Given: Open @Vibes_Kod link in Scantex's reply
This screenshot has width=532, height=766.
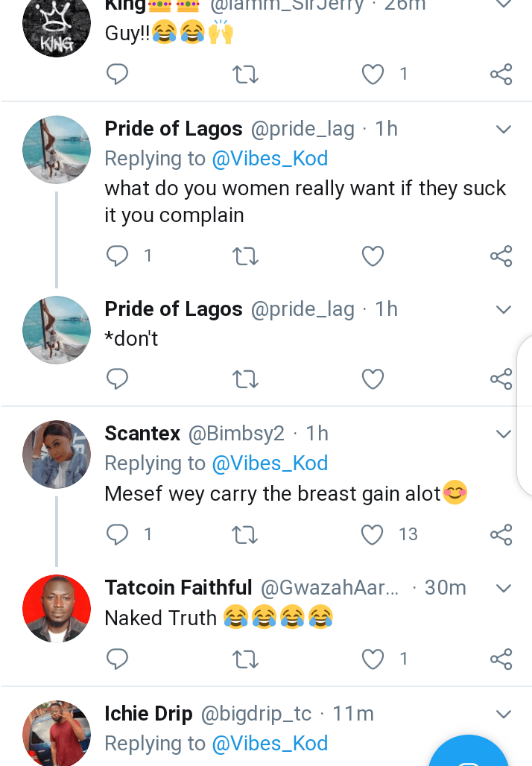Looking at the screenshot, I should coord(270,463).
